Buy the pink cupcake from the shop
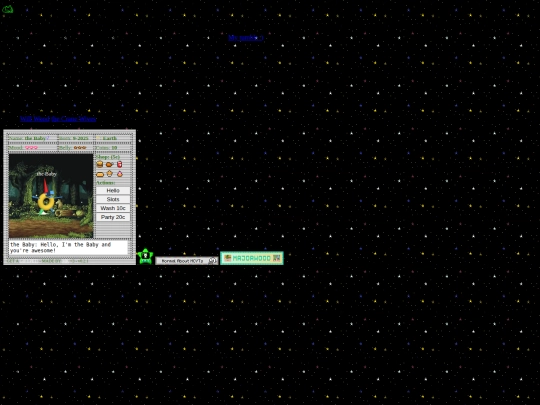The height and width of the screenshot is (405, 540). pyautogui.click(x=120, y=174)
